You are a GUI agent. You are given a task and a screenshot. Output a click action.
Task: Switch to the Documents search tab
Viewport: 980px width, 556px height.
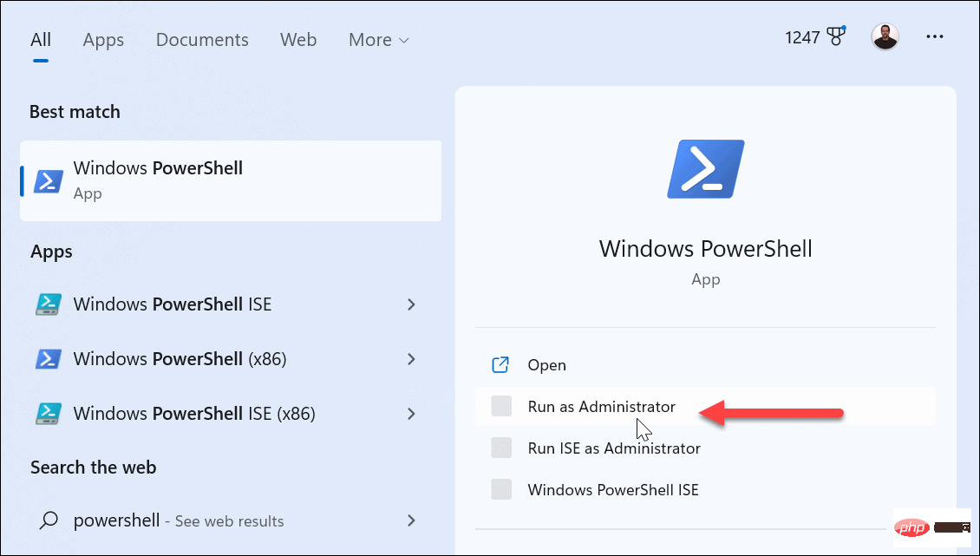click(202, 39)
